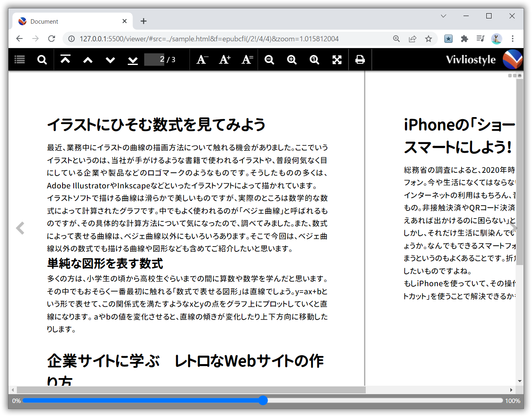Viewport: 532px width, 417px height.
Task: Increase the text size
Action: click(224, 59)
